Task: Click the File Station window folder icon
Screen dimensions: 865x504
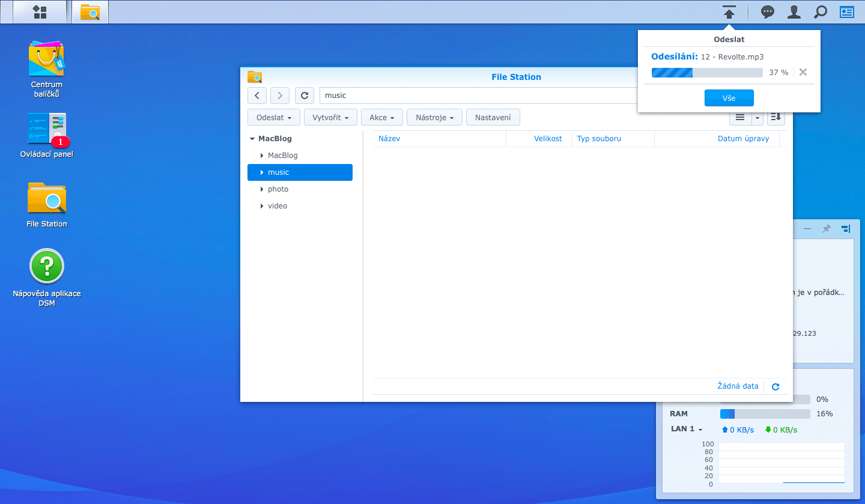Action: click(x=255, y=77)
